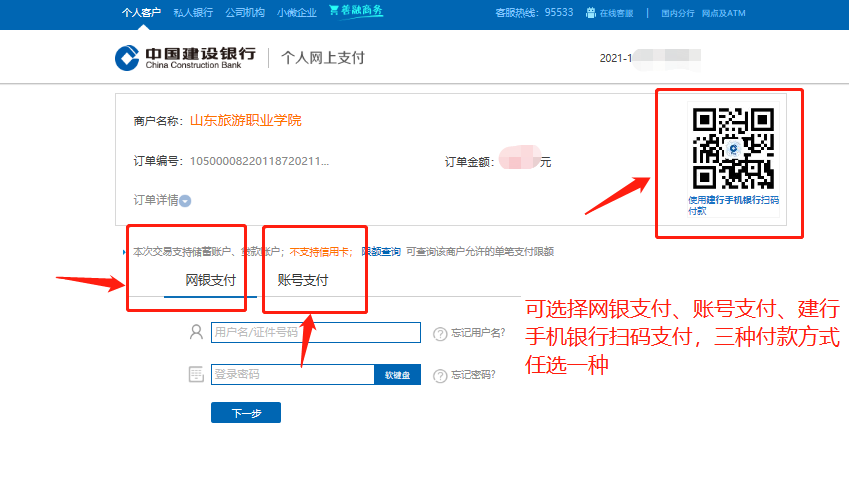Focus the 登录密码 password field
Screen dimensions: 849x499
coord(292,375)
